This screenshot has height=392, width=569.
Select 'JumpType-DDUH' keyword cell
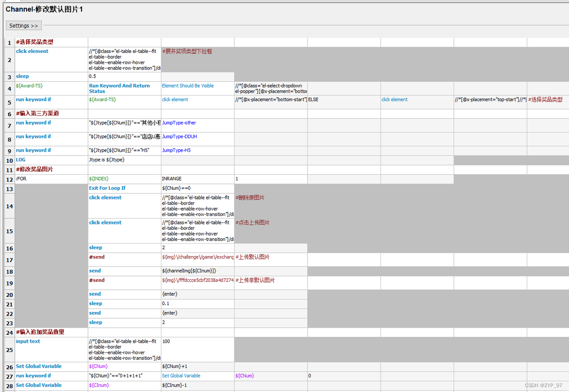[198, 139]
